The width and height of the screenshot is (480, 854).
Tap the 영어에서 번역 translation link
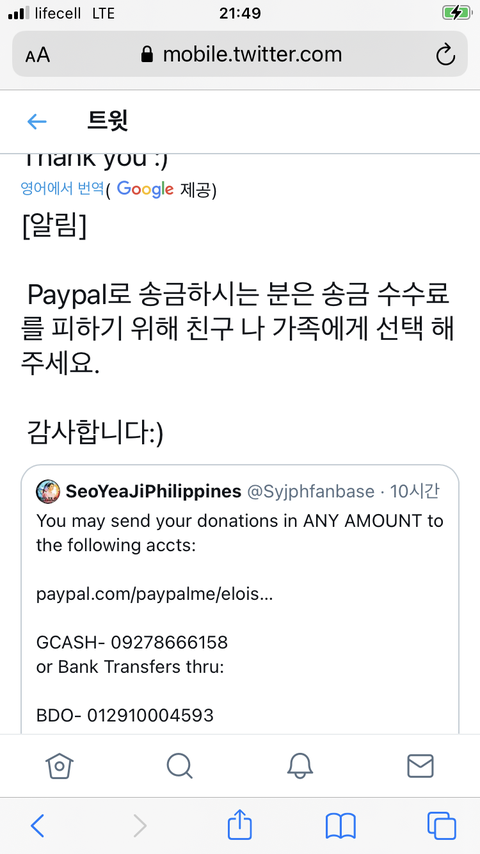[62, 188]
